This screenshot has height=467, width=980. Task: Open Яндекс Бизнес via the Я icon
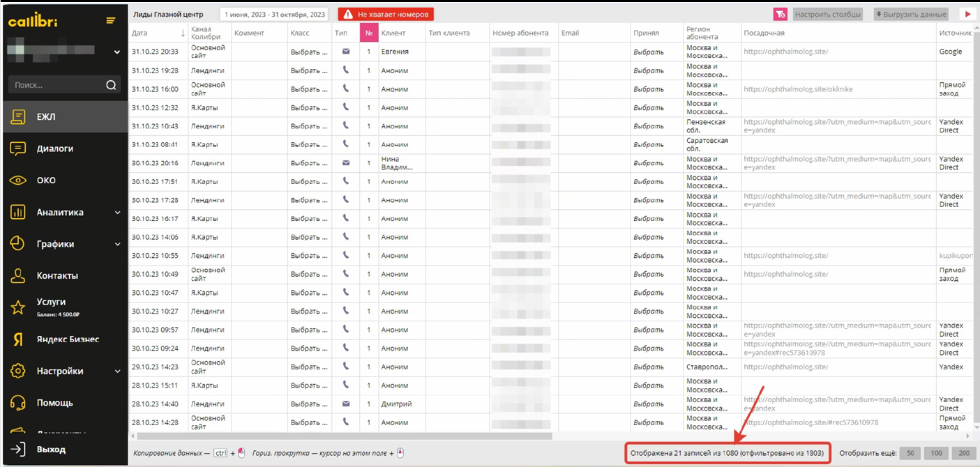tap(19, 339)
